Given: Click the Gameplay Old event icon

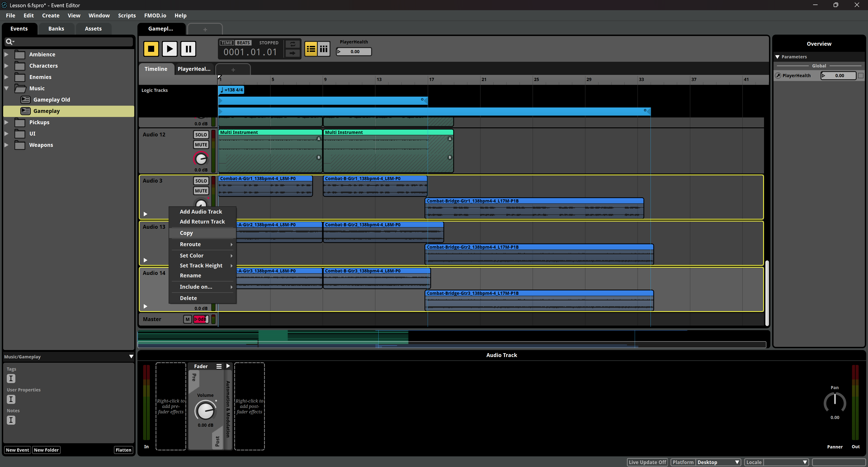Looking at the screenshot, I should point(25,100).
